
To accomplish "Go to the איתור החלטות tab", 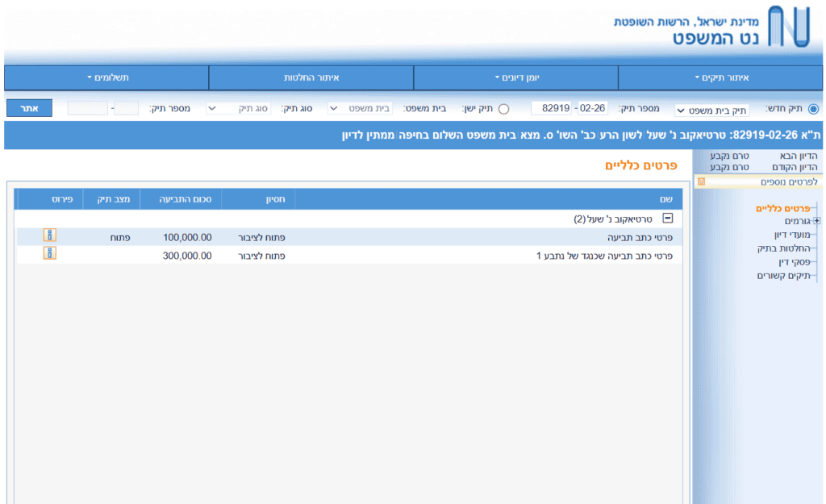I will pos(311,78).
